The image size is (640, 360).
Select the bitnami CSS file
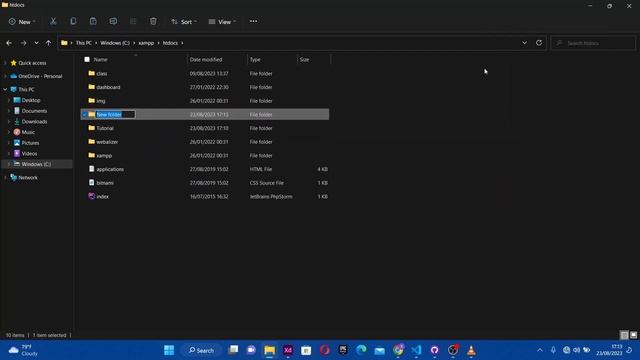[105, 183]
